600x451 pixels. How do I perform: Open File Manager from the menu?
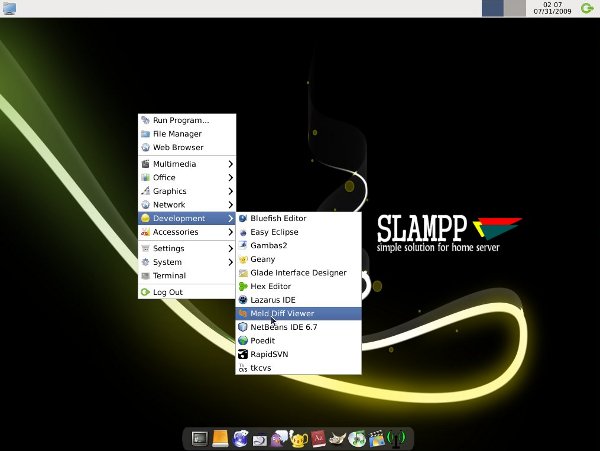pyautogui.click(x=187, y=134)
